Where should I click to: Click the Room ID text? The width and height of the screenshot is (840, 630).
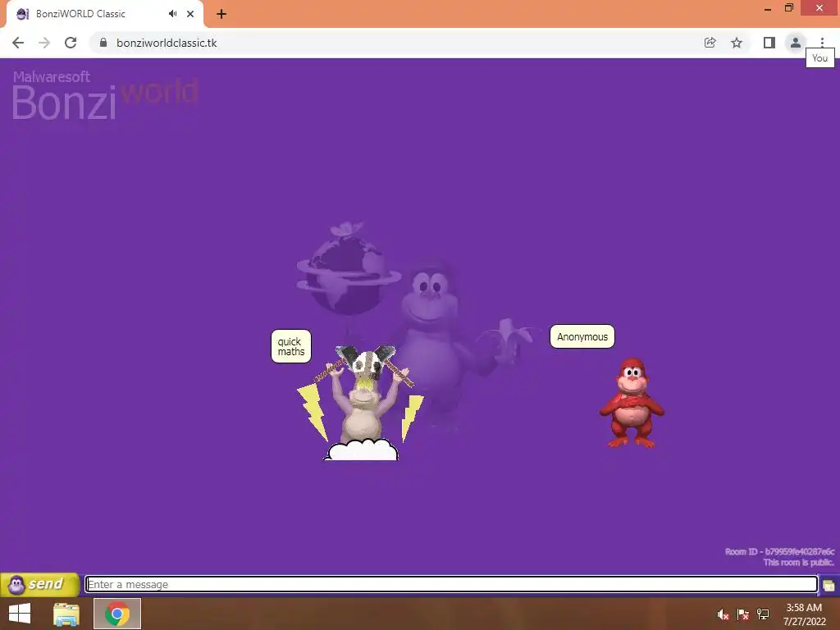pyautogui.click(x=779, y=552)
